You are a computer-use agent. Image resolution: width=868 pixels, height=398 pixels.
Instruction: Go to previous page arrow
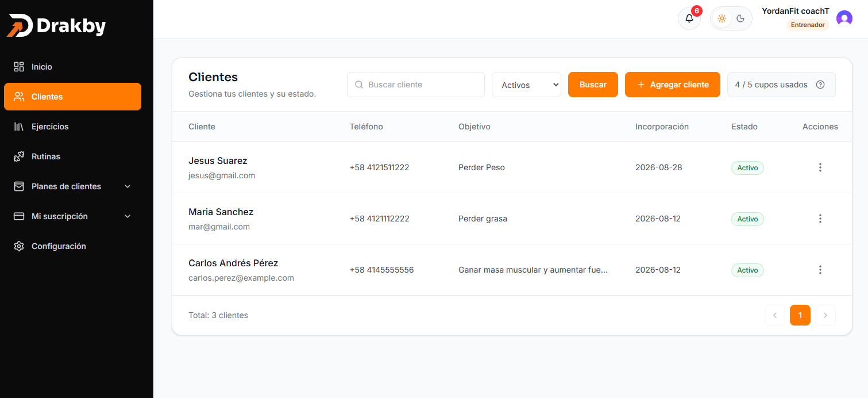pyautogui.click(x=775, y=315)
